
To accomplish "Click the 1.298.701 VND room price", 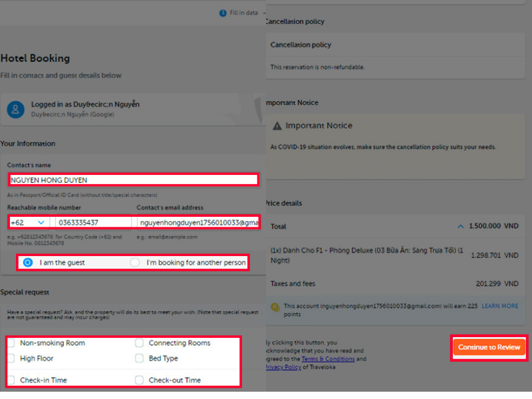I will tap(495, 255).
